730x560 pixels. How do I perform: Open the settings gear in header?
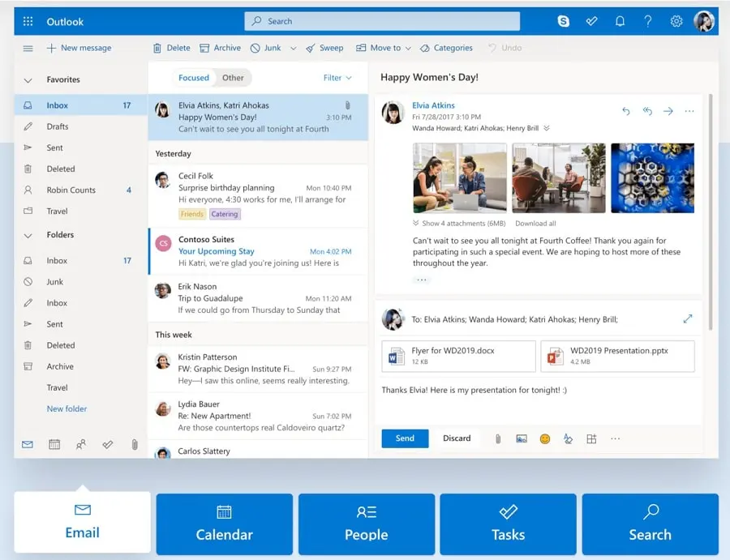click(x=676, y=21)
